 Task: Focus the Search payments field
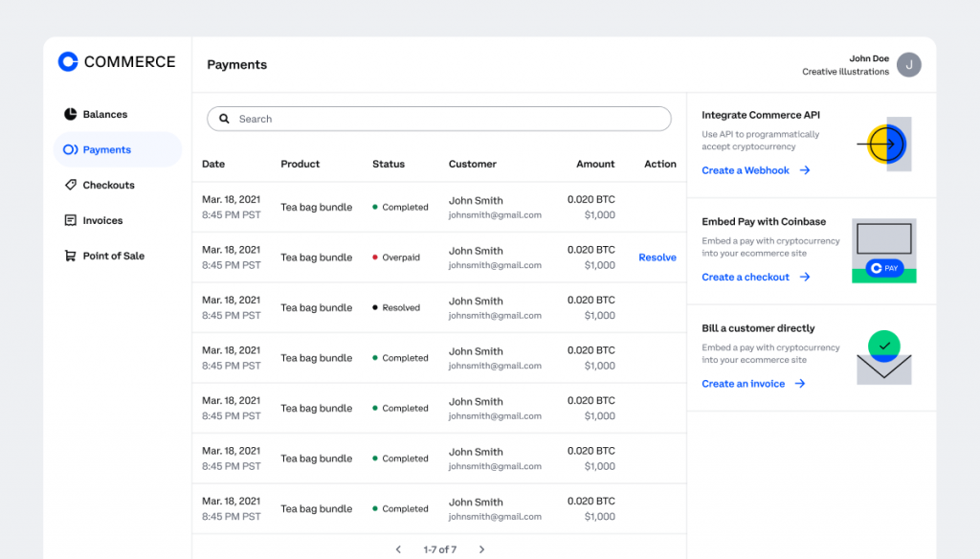point(439,119)
